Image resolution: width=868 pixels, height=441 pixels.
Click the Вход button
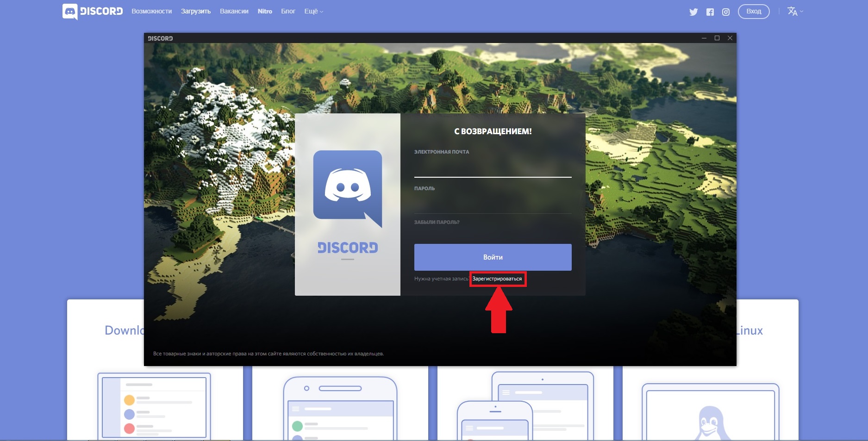pos(754,12)
